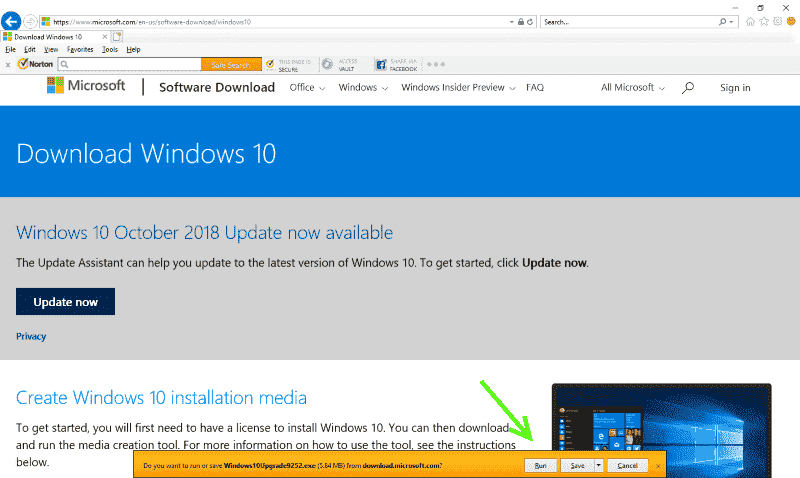Click 'Create Windows 10 installation media' heading
The image size is (800, 478).
point(161,397)
